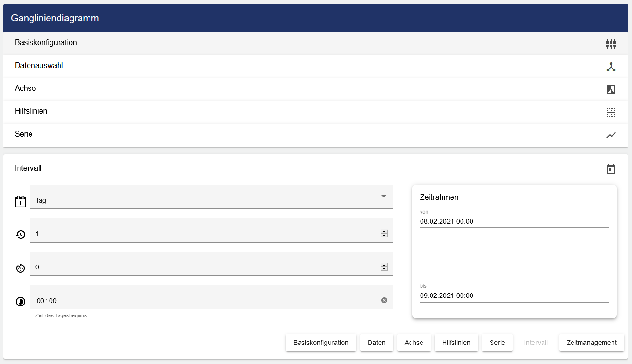632x364 pixels.
Task: Click the Hilfslinien dotted grid icon
Action: point(611,112)
